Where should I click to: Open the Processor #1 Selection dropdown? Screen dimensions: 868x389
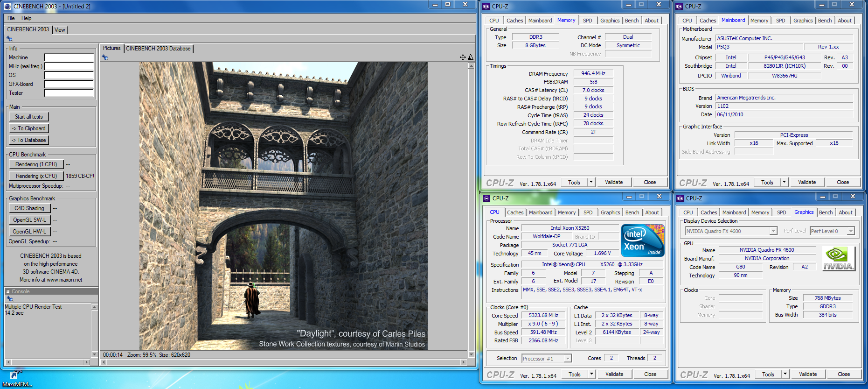(x=568, y=359)
